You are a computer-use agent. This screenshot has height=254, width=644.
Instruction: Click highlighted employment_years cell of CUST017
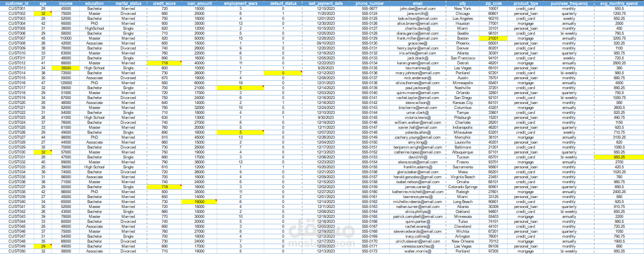pyautogui.click(x=240, y=88)
